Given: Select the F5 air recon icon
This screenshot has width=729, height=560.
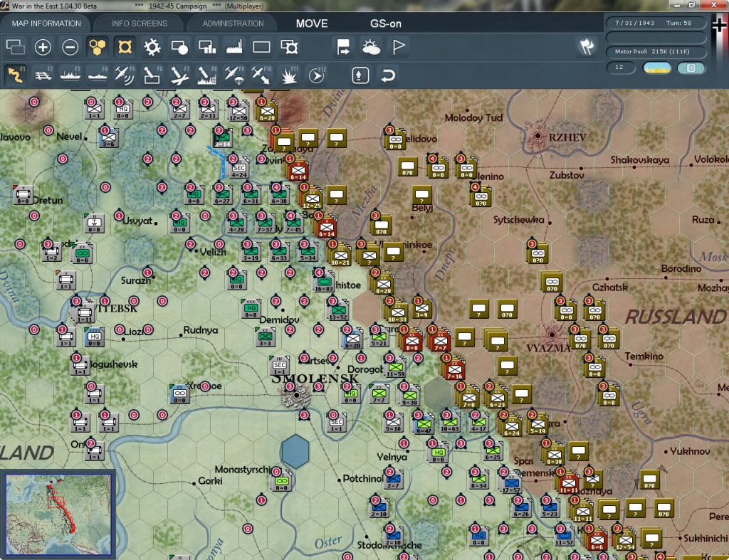Looking at the screenshot, I should (125, 75).
